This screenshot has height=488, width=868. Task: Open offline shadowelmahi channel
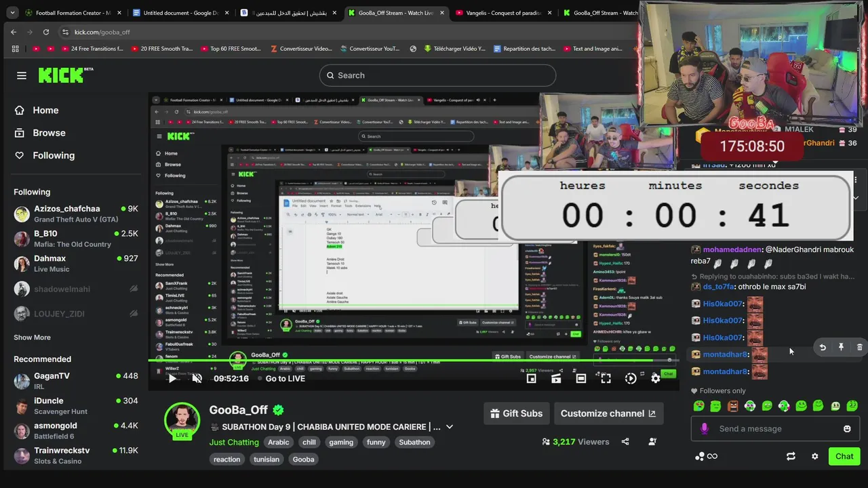pyautogui.click(x=76, y=289)
